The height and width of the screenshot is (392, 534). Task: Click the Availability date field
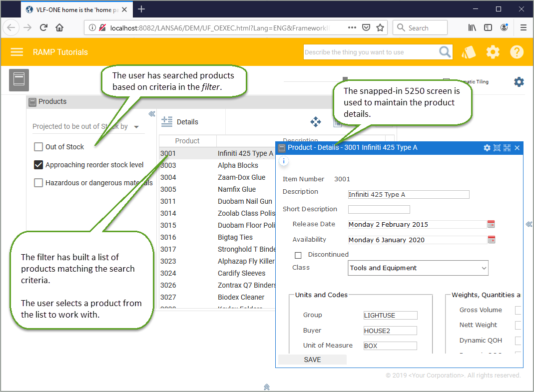pyautogui.click(x=418, y=240)
